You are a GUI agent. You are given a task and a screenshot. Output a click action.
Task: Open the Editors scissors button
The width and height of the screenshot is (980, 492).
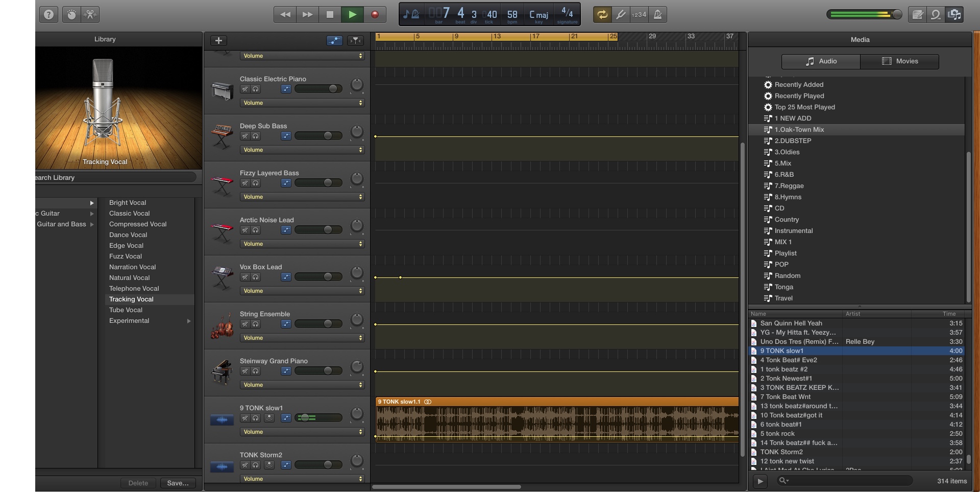tap(90, 15)
